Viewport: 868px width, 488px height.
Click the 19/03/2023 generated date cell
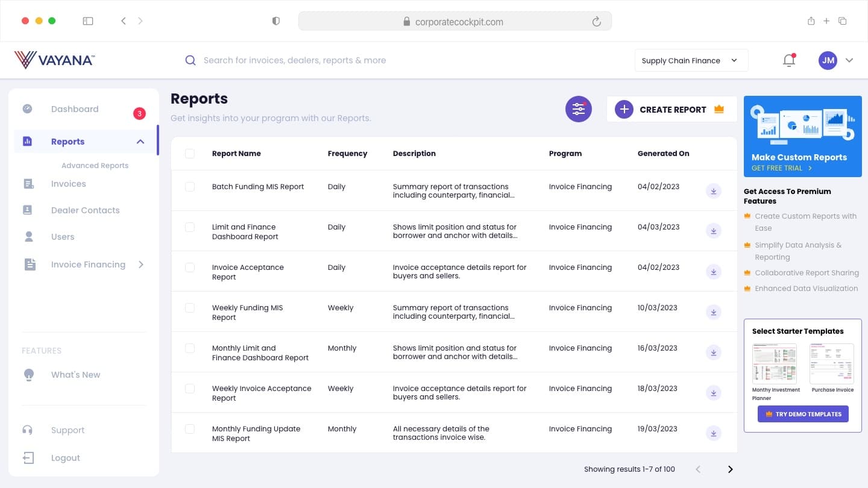658,429
